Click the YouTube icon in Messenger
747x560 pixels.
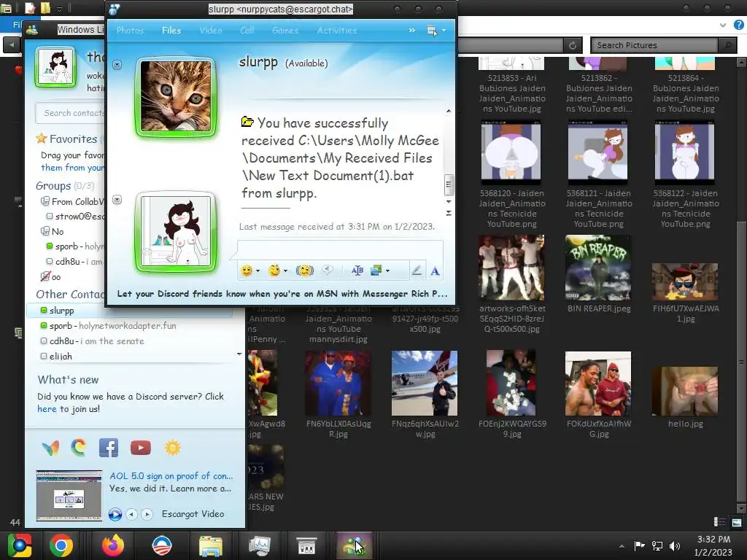click(141, 448)
